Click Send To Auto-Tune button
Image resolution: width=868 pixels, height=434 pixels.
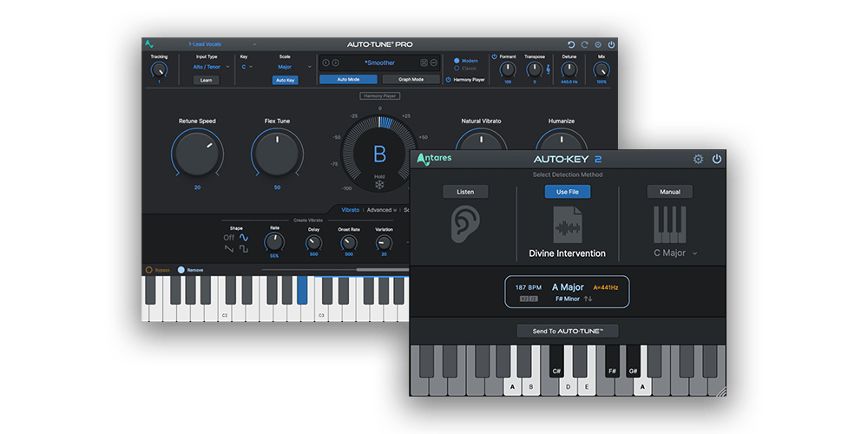[x=568, y=331]
